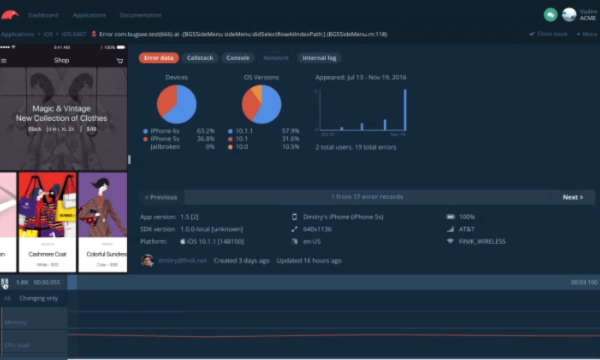Select the Memory timeline track label
Screen dimensions: 600x360
point(16,323)
